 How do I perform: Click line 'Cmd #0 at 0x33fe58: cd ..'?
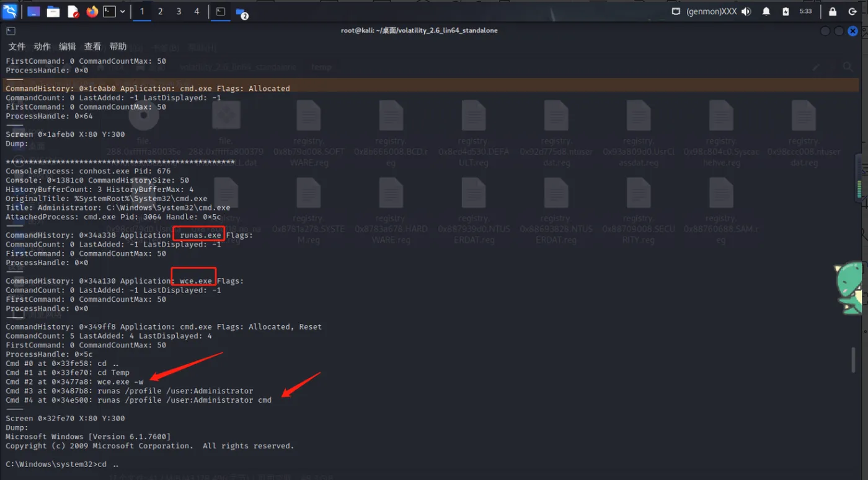(63, 364)
